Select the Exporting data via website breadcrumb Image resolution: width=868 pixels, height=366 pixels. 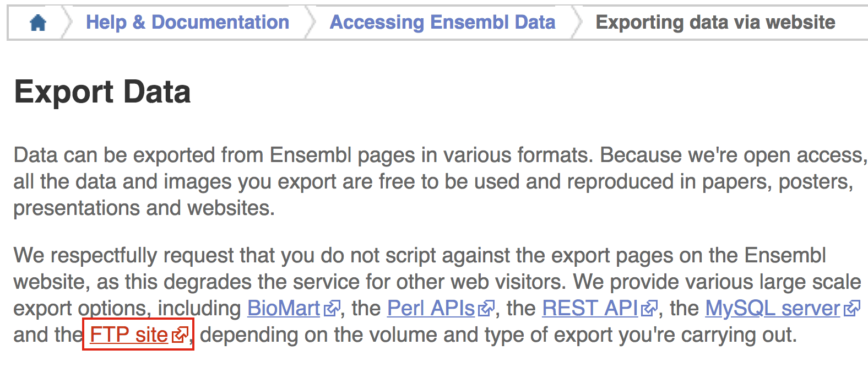click(715, 23)
